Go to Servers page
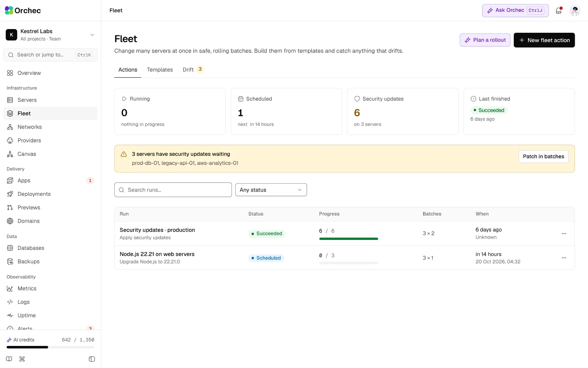This screenshot has height=368, width=588. tap(50, 100)
